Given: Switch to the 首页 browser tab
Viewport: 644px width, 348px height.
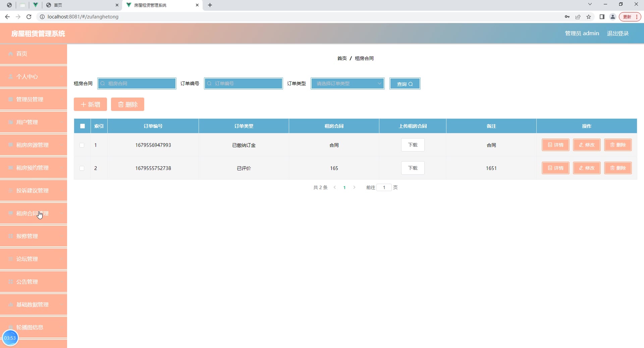Looking at the screenshot, I should click(x=82, y=5).
